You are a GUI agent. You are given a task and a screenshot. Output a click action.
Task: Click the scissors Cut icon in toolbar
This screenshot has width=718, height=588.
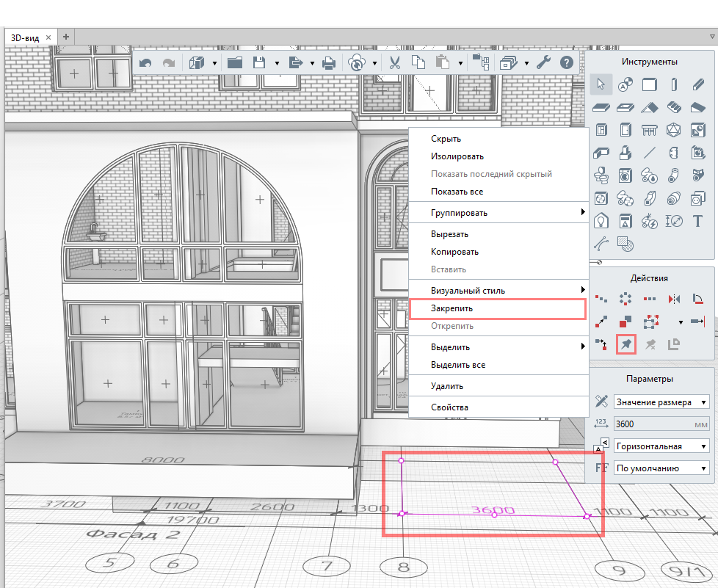[x=395, y=63]
